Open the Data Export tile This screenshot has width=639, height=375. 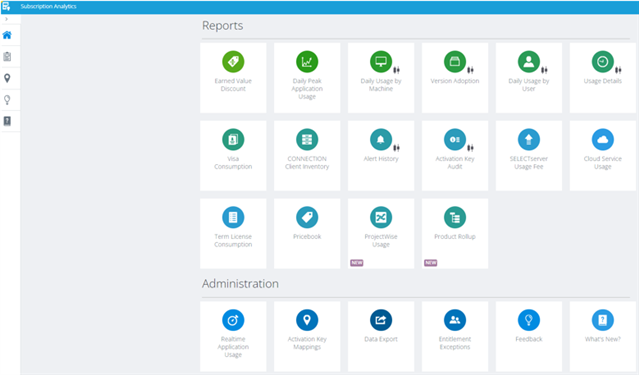pyautogui.click(x=381, y=336)
